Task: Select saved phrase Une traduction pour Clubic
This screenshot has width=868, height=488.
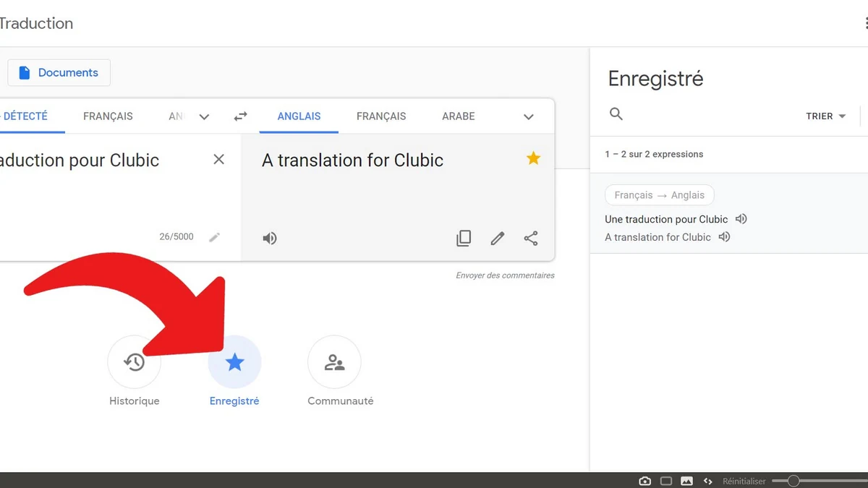Action: point(666,219)
